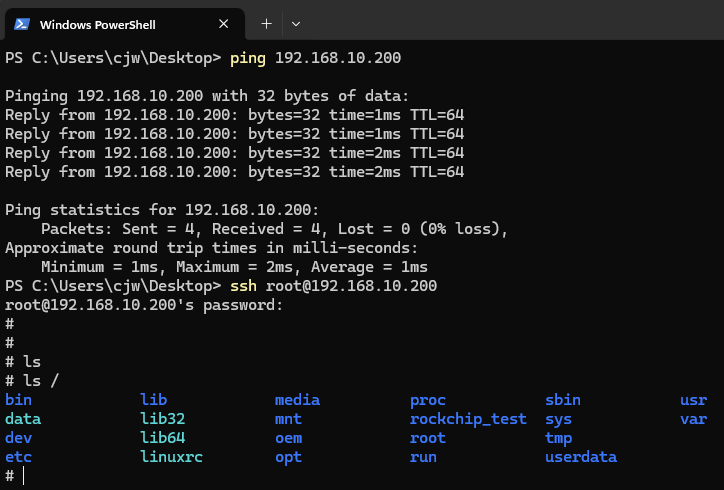Click the PowerShell icon in the tab
This screenshot has width=724, height=490.
click(20, 23)
